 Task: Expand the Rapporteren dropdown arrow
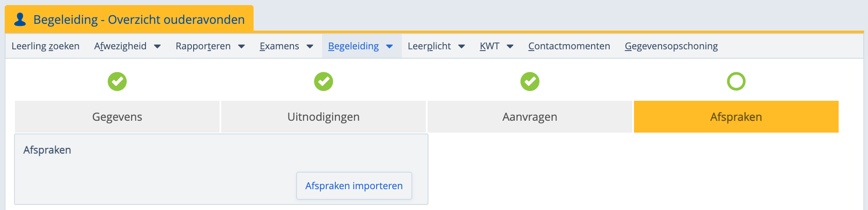point(241,46)
